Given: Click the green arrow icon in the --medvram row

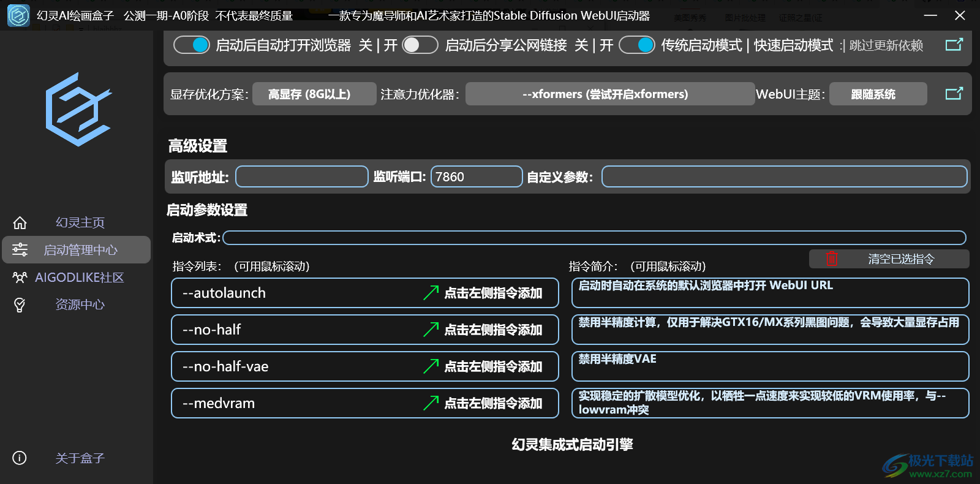Looking at the screenshot, I should click(x=431, y=403).
